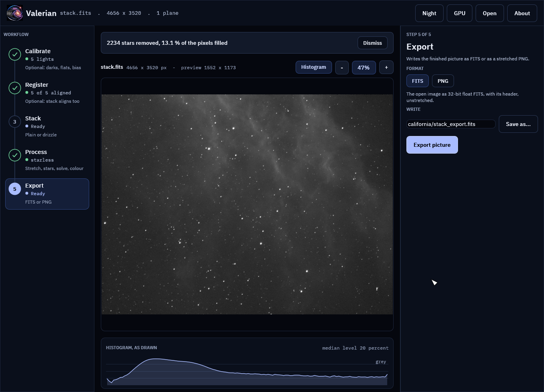Zoom out with the minus button

[342, 67]
